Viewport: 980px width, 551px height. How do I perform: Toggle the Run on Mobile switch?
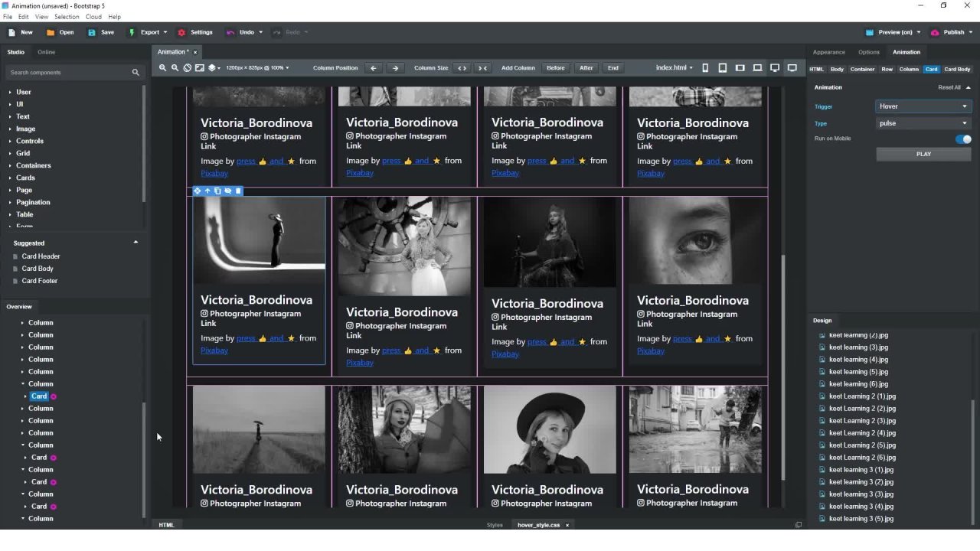[x=963, y=139]
